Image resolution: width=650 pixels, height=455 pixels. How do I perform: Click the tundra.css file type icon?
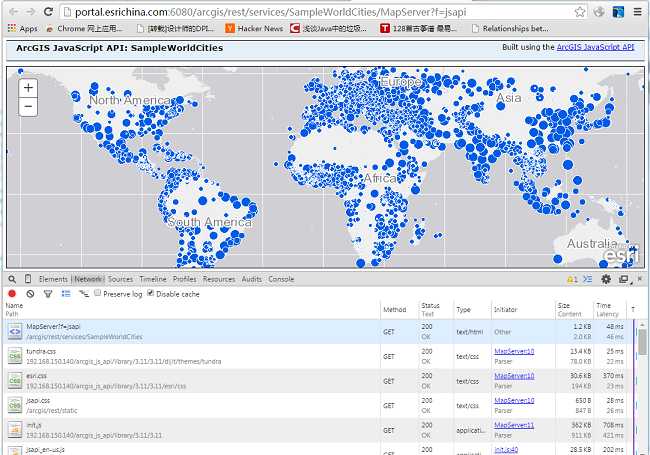click(x=15, y=356)
